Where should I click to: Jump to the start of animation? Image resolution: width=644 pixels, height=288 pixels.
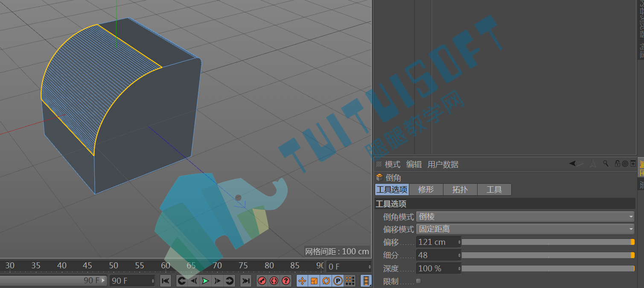pos(166,281)
